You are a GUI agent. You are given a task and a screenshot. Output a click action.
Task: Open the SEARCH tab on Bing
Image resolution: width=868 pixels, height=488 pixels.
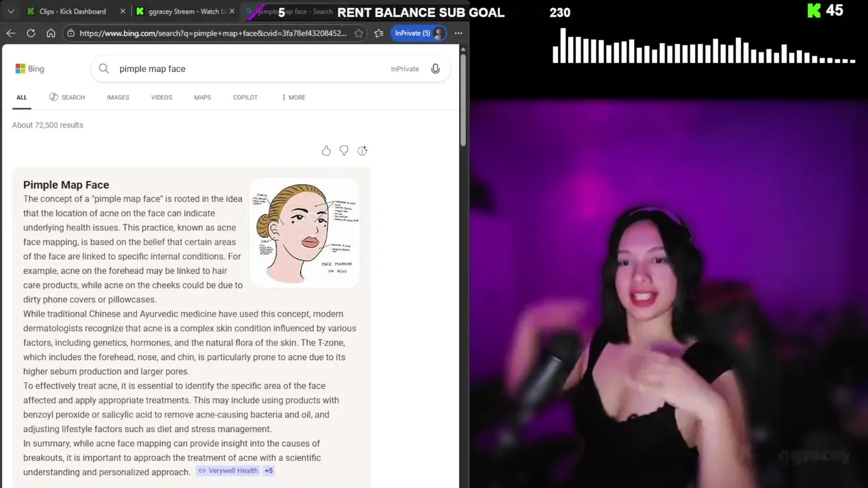click(x=67, y=98)
